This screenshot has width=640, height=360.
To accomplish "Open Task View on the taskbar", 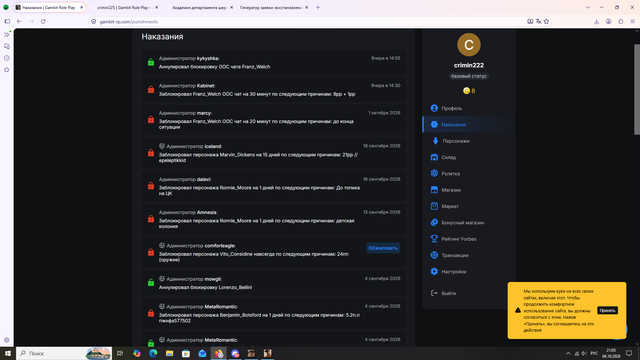I will point(120,353).
